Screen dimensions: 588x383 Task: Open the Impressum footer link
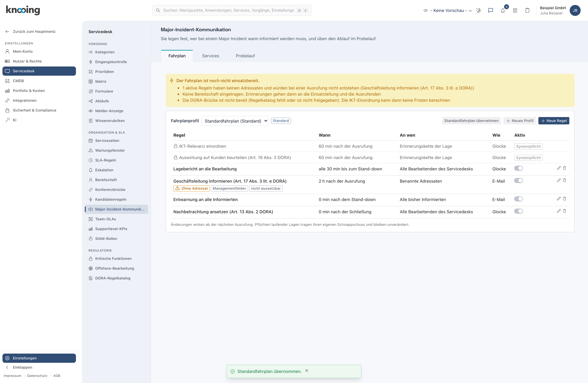(12, 376)
